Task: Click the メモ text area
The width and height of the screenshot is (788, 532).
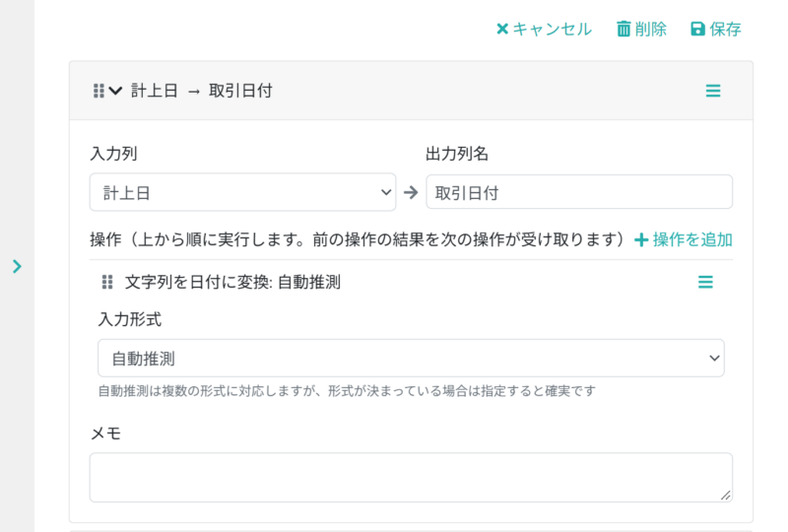Action: coord(411,477)
